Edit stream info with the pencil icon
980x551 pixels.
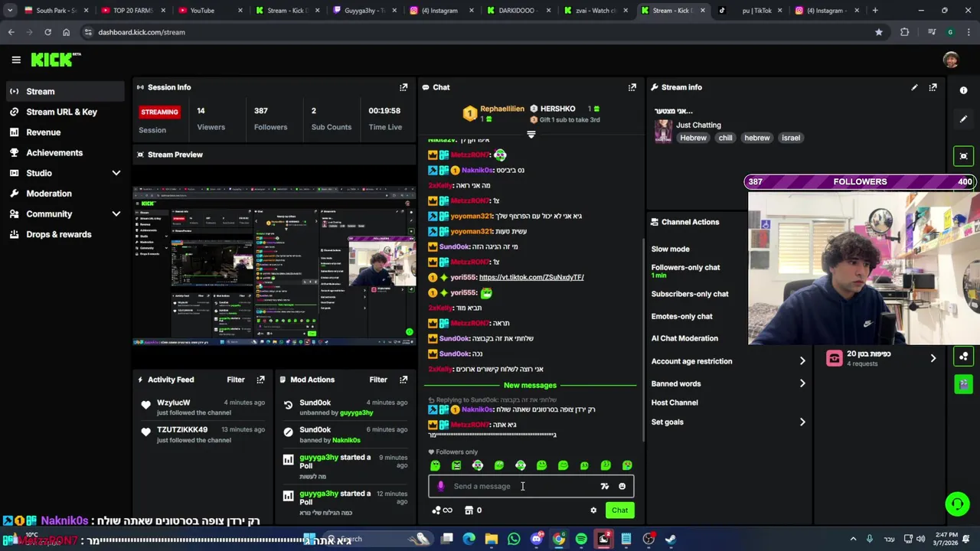(914, 87)
